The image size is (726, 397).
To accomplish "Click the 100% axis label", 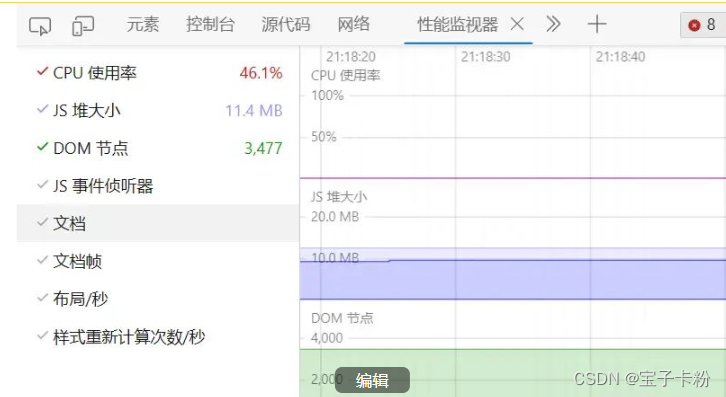I will pyautogui.click(x=327, y=95).
